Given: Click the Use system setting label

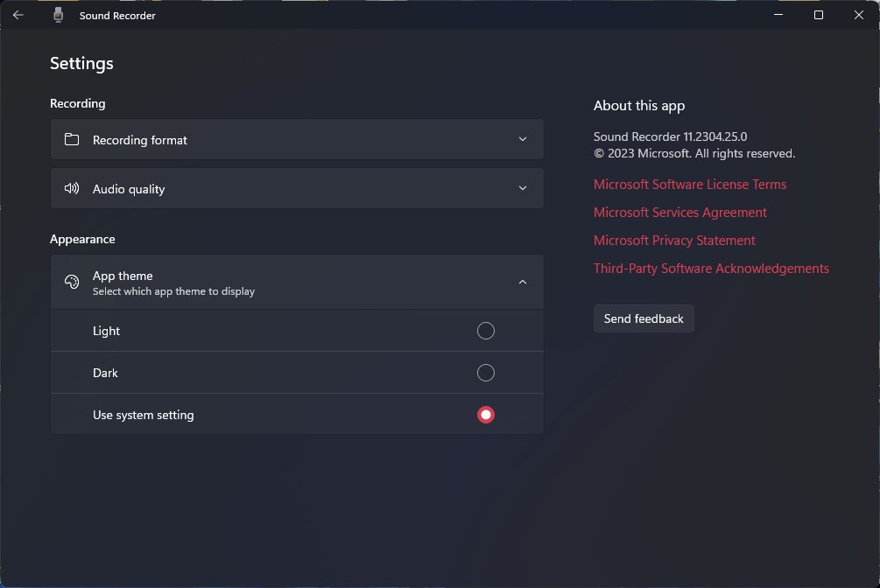Looking at the screenshot, I should [x=143, y=416].
